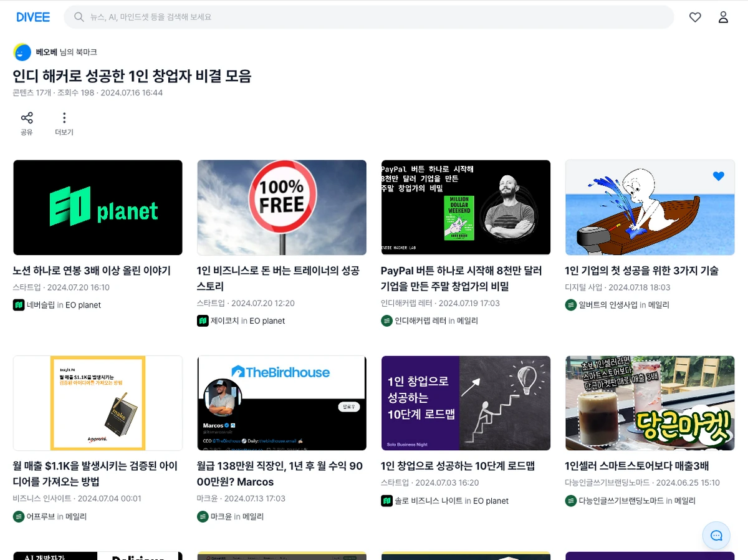Open the 더보기 options menu
The image size is (748, 560).
[x=64, y=123]
